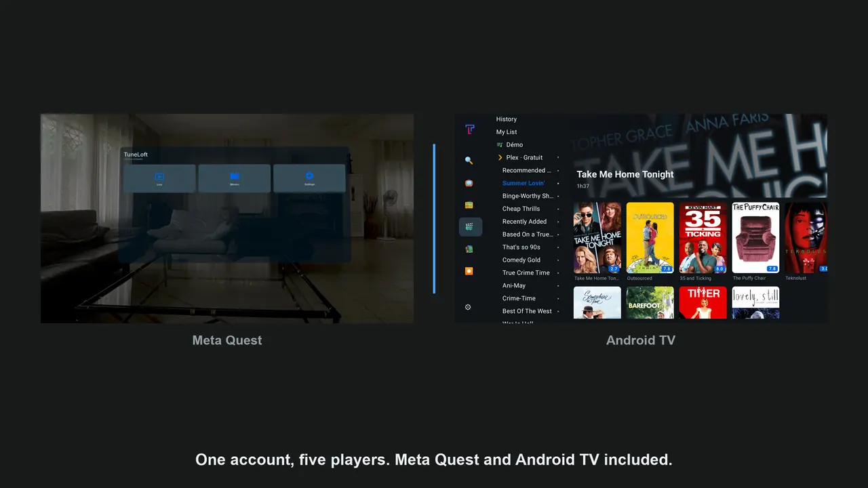Expand the Crime-Time arrow
This screenshot has height=488, width=868.
pos(558,298)
